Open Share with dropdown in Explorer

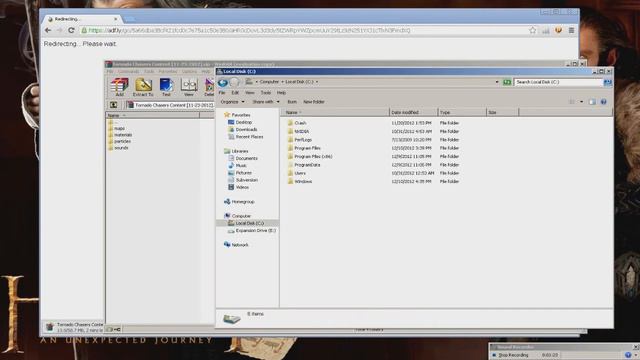266,102
